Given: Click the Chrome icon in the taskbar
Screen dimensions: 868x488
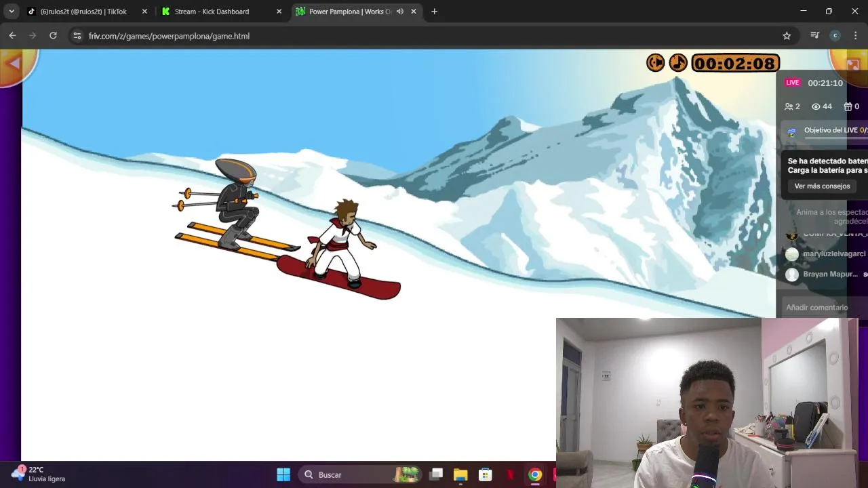Looking at the screenshot, I should pyautogui.click(x=535, y=474).
